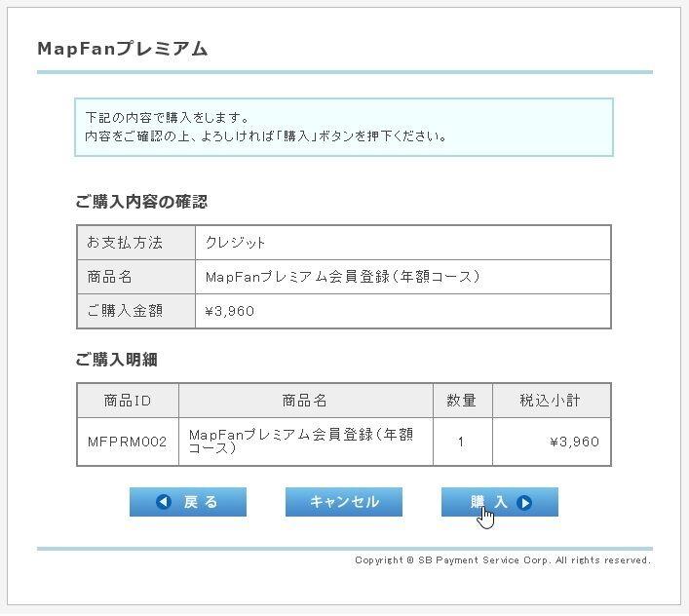The height and width of the screenshot is (616, 689).
Task: Click the 商品ID column header
Action: pos(128,401)
